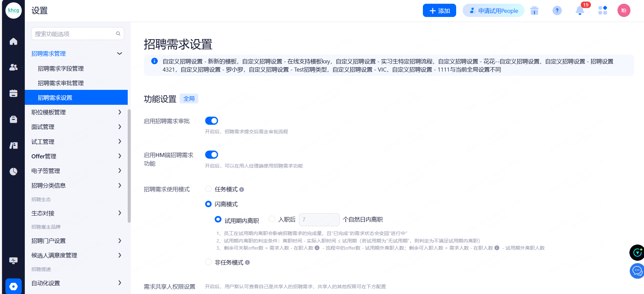This screenshot has width=644, height=294.
Task: Expand the 职位模板管理 menu section
Action: coord(76,112)
